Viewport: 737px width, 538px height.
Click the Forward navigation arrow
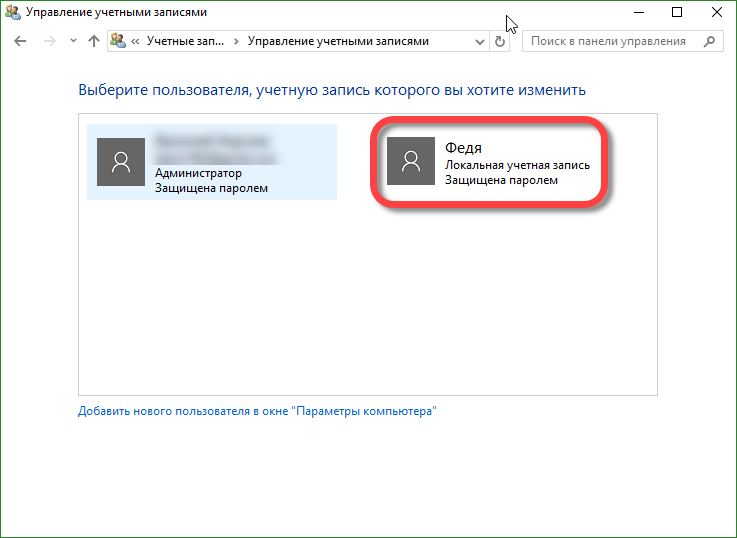[49, 42]
